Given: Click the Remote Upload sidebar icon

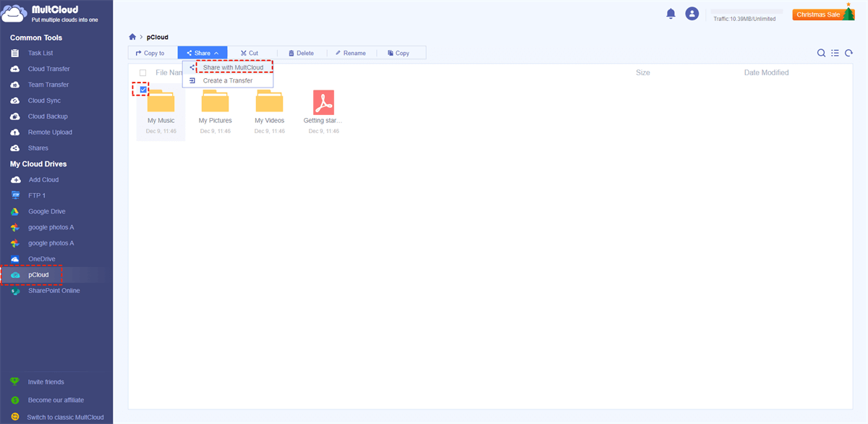Looking at the screenshot, I should 14,133.
